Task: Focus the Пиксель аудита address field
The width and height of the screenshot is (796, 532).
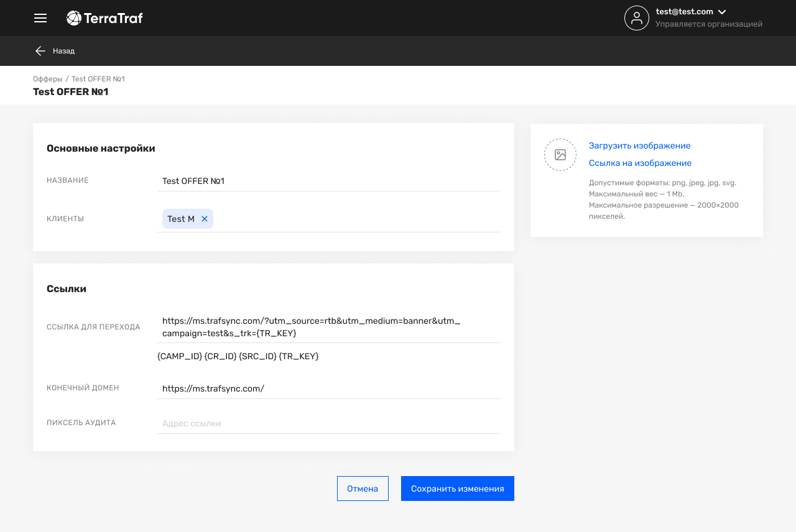Action: 329,424
